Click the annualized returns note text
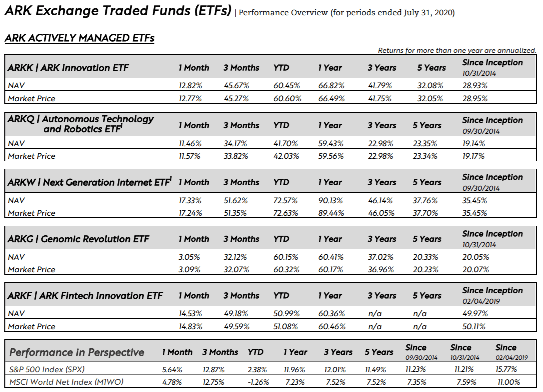 point(457,50)
